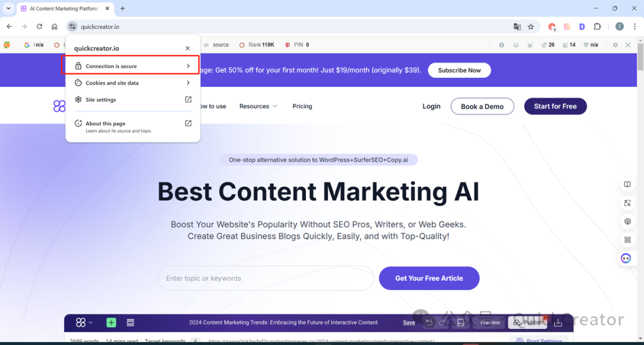This screenshot has width=644, height=345.
Task: Reload the page with the refresh icon
Action: click(39, 27)
